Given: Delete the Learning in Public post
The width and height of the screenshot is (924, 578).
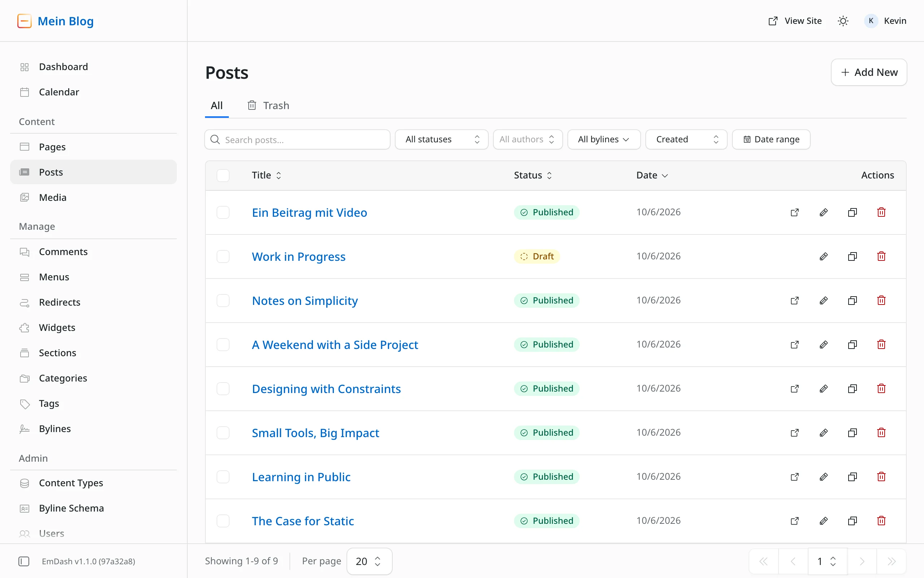Looking at the screenshot, I should click(x=881, y=477).
